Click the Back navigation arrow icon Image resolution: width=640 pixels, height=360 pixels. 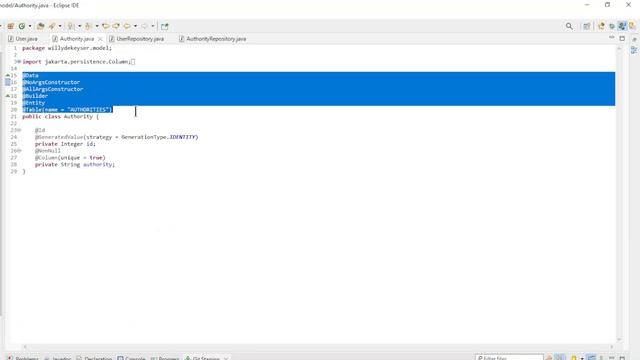127,26
